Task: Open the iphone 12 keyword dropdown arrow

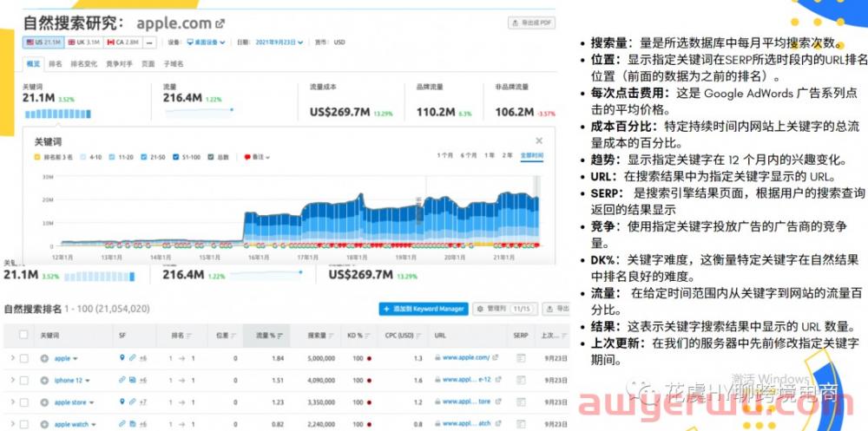Action: (87, 382)
